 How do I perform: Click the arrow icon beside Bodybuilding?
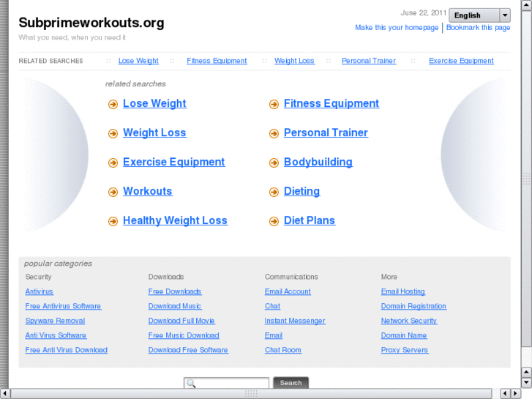click(x=274, y=163)
